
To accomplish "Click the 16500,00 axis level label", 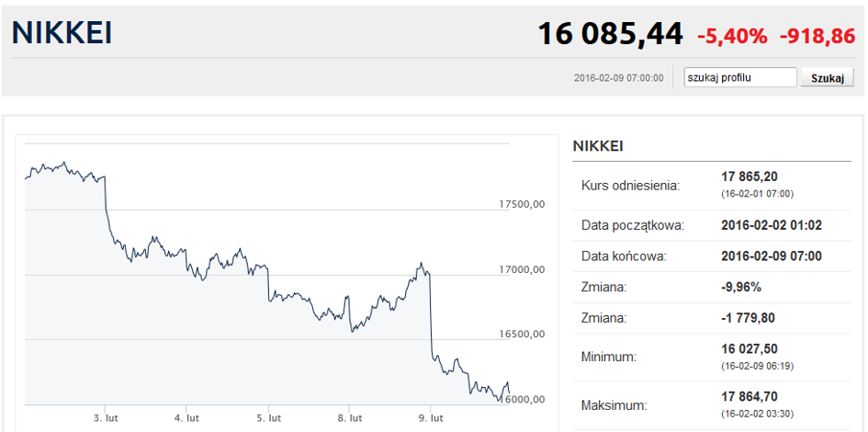I will 521,334.
